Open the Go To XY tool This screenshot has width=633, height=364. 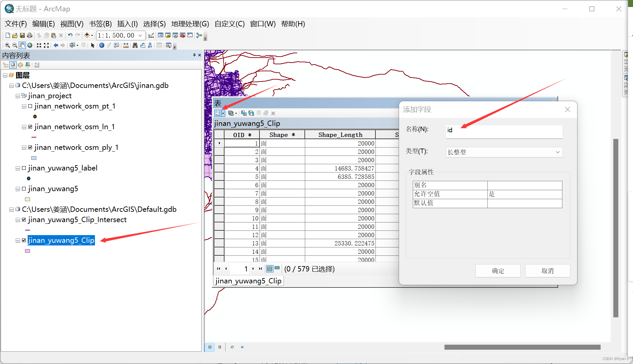pos(150,45)
